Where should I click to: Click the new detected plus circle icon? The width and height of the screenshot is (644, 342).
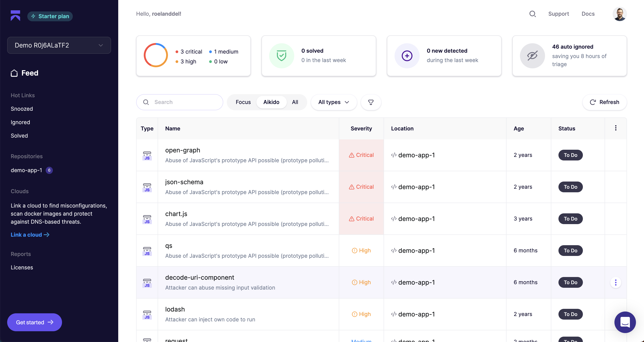click(x=407, y=56)
